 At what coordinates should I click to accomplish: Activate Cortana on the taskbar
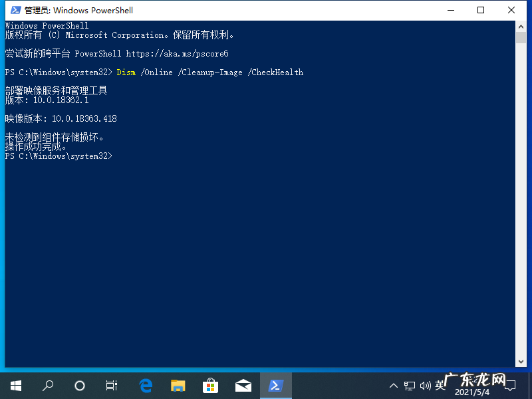click(79, 385)
